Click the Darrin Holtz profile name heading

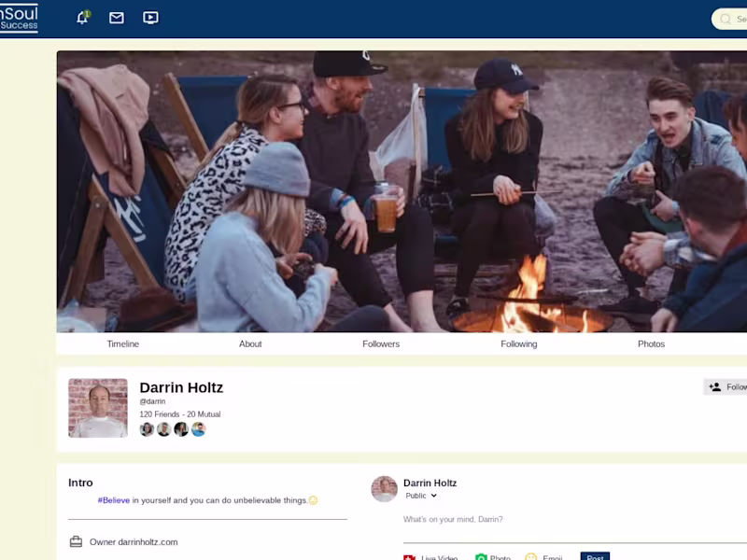(181, 387)
